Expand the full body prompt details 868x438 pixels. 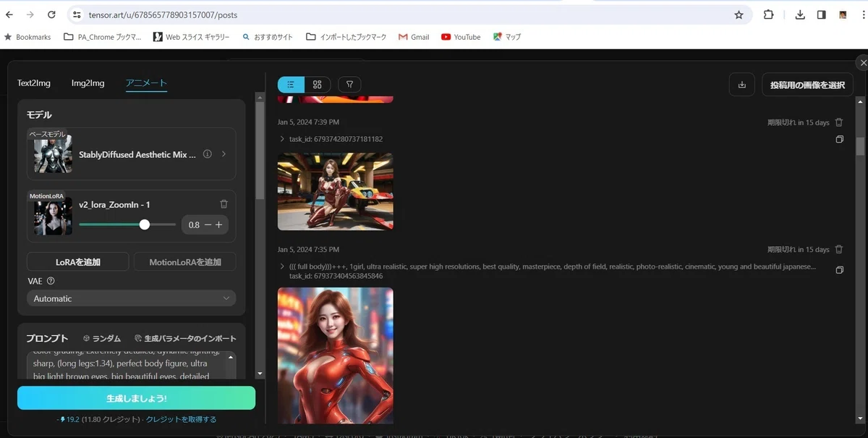(282, 266)
